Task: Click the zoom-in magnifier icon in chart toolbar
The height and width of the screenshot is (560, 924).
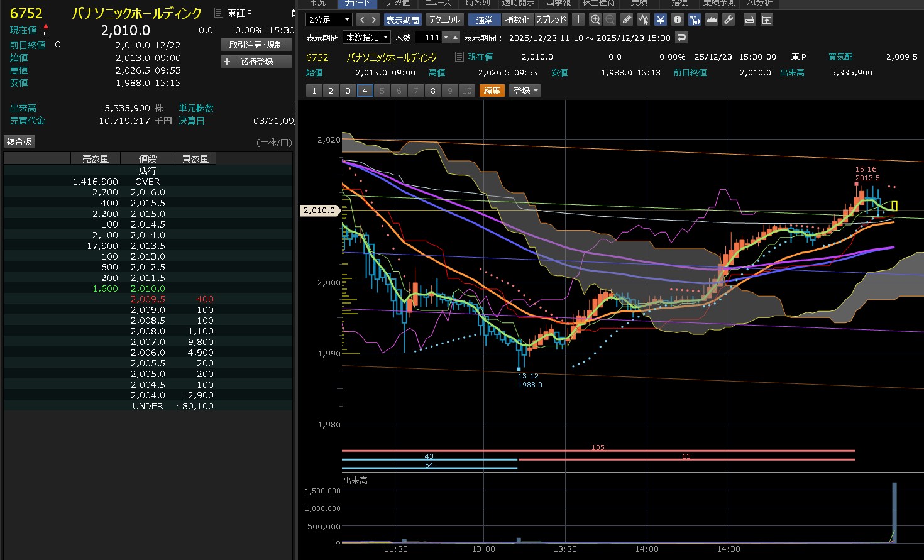Action: pyautogui.click(x=595, y=19)
